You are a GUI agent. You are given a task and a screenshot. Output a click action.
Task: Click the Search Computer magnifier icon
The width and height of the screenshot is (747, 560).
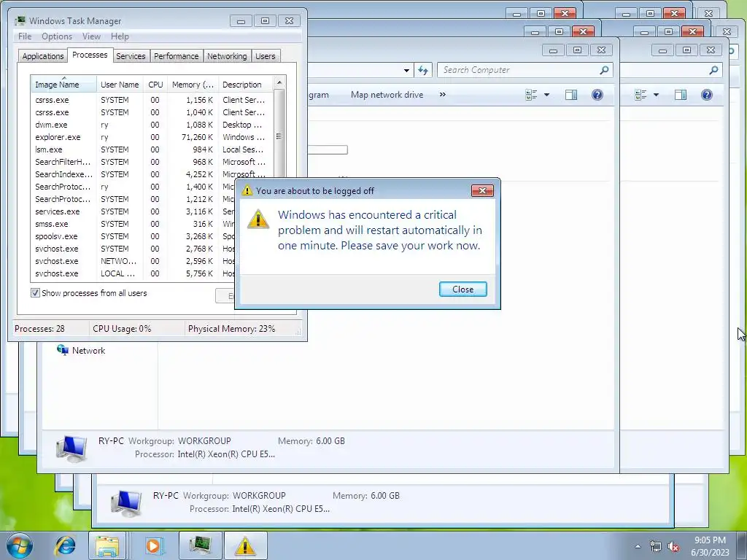coord(604,70)
